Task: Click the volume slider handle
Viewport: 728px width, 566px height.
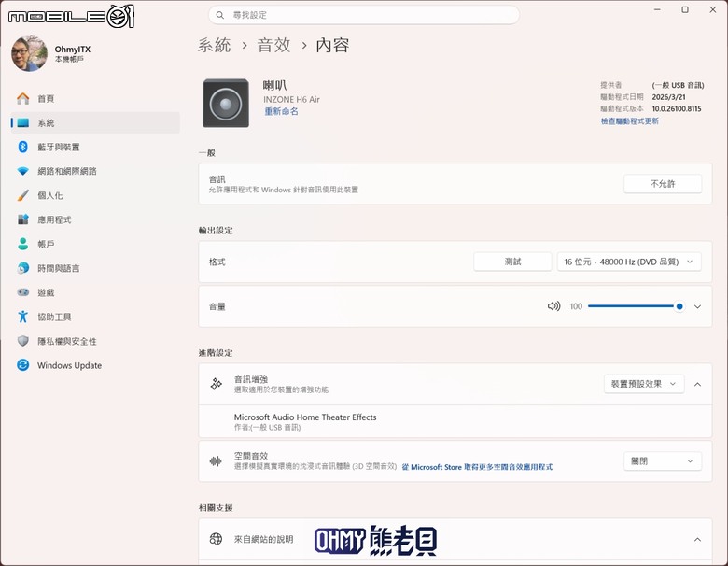Action: point(679,306)
